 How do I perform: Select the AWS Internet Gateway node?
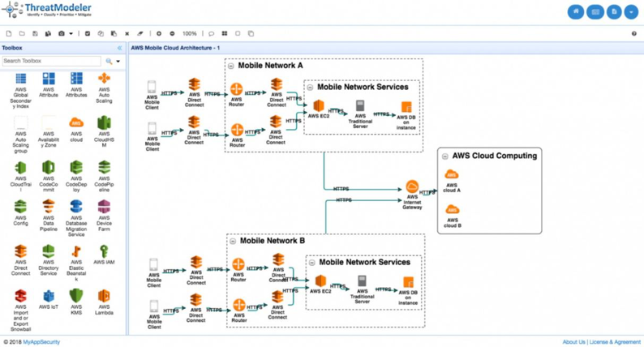tap(412, 195)
